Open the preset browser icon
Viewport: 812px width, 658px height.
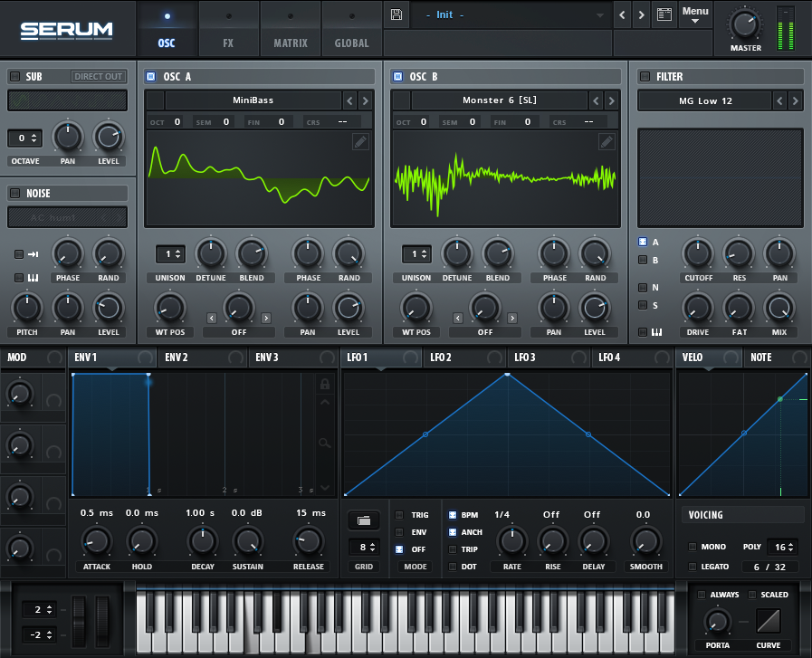pos(664,14)
